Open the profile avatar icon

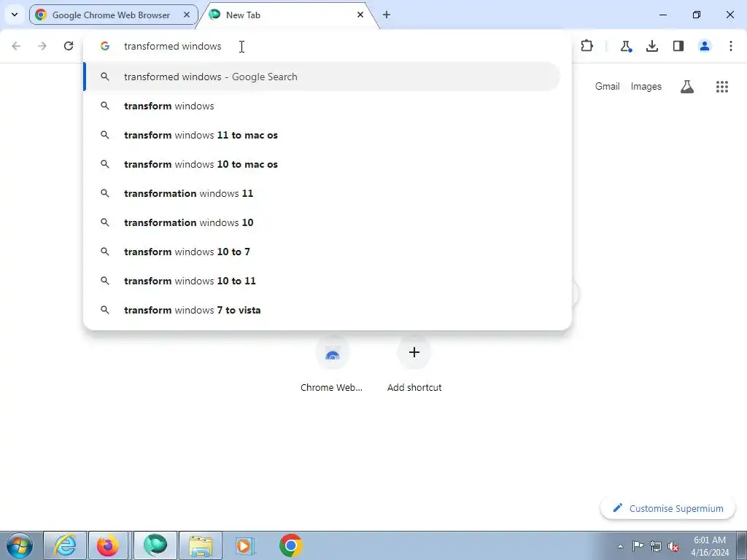pos(705,46)
